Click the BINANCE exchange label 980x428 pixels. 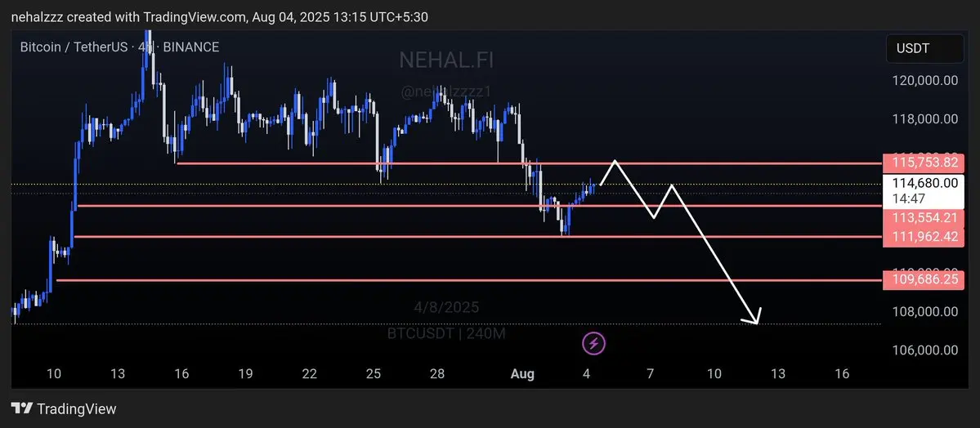click(x=191, y=47)
